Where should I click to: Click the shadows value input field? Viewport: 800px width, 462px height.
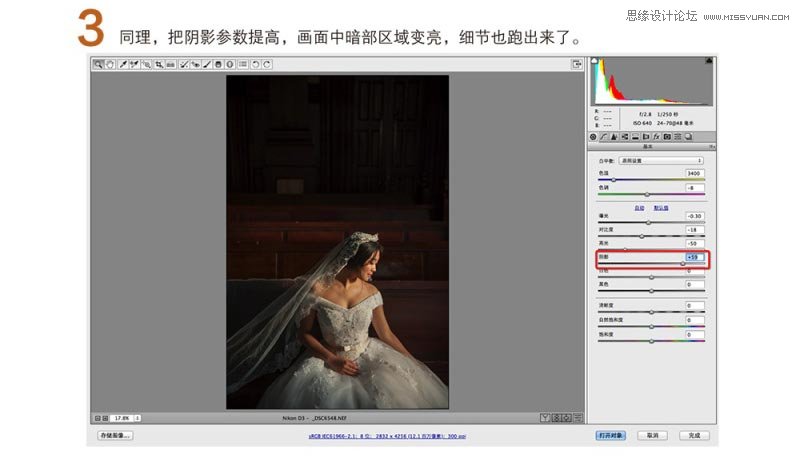click(694, 257)
